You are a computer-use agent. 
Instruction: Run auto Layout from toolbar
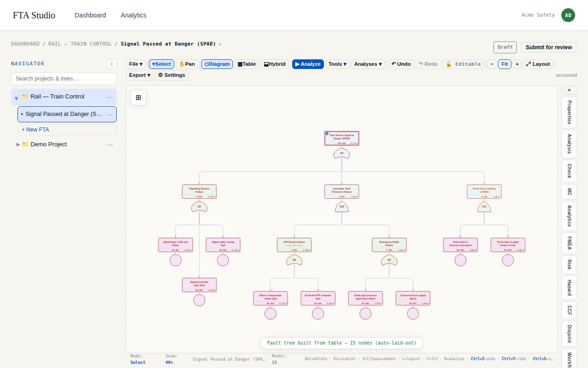coord(538,64)
